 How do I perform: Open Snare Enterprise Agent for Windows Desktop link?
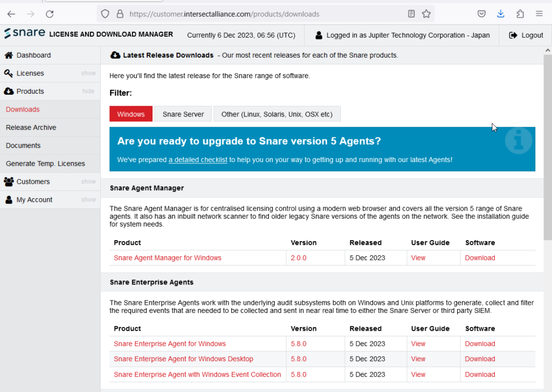click(183, 359)
